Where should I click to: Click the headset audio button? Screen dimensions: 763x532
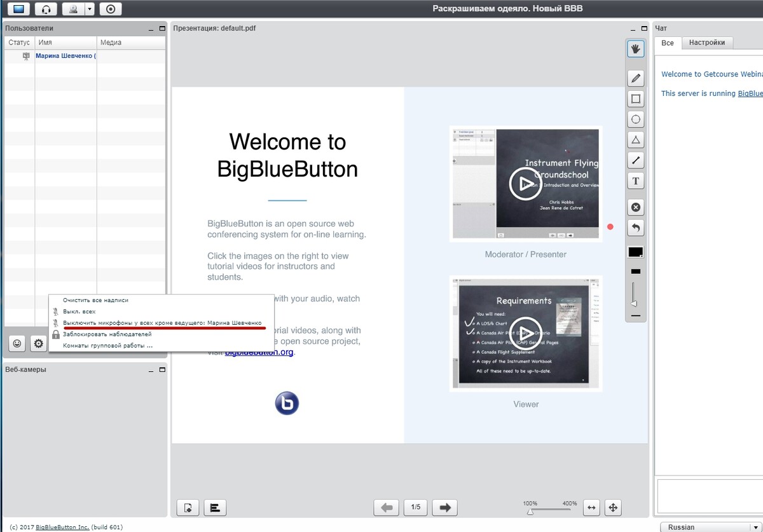[45, 9]
